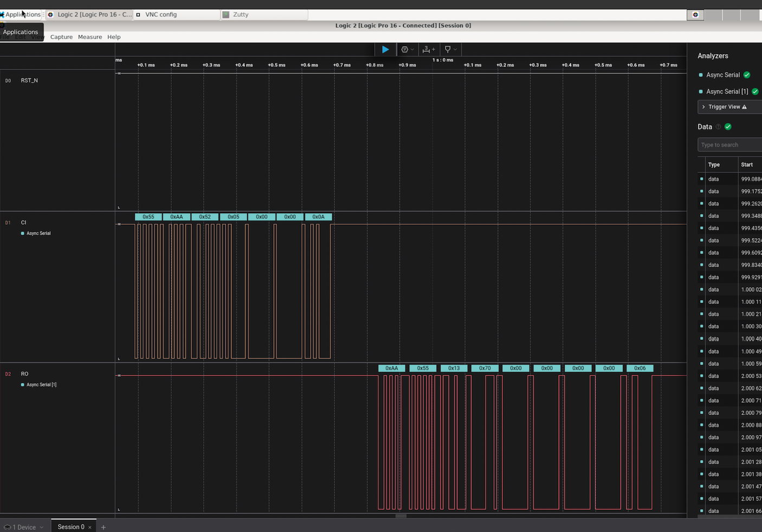Click the green check beside Async Serial
The width and height of the screenshot is (762, 532).
click(747, 75)
